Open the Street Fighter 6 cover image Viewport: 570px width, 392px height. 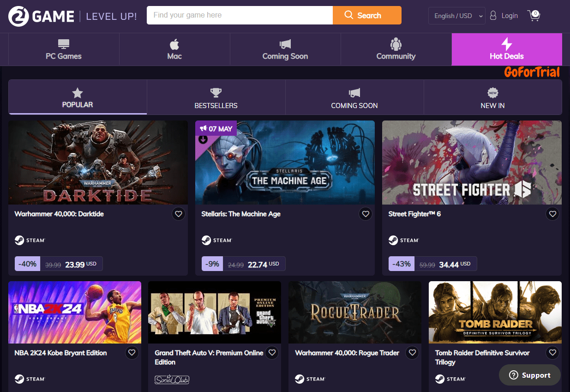pos(472,163)
